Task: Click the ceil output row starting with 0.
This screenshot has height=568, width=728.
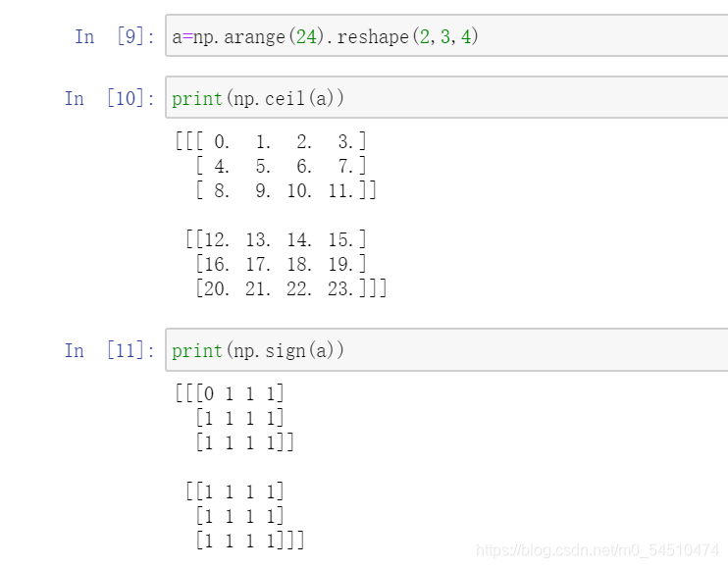Action: click(x=271, y=141)
